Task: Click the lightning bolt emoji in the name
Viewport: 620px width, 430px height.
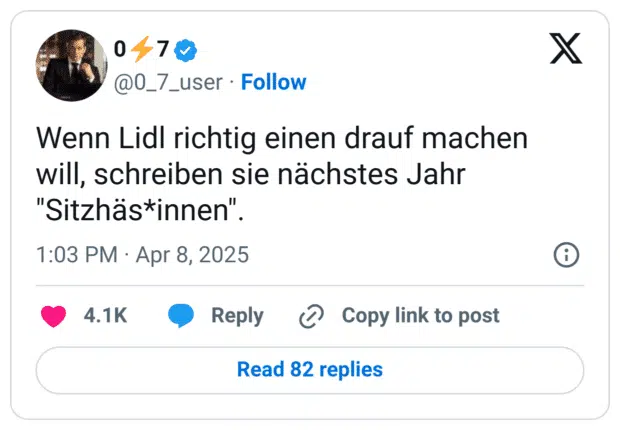Action: pyautogui.click(x=142, y=49)
